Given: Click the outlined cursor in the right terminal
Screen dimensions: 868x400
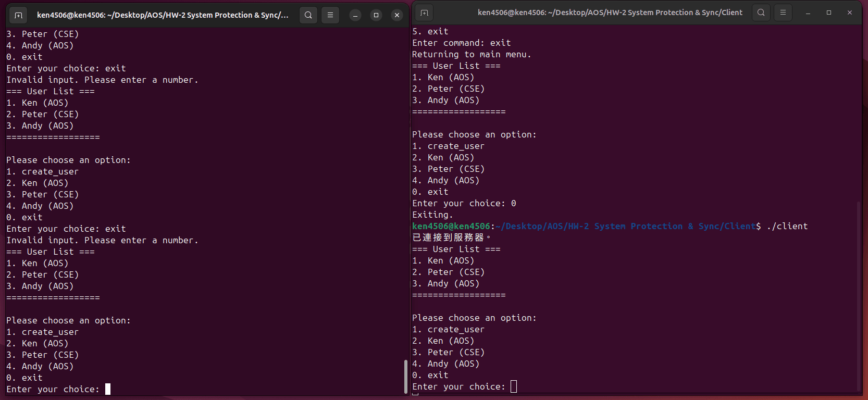Looking at the screenshot, I should point(514,386).
